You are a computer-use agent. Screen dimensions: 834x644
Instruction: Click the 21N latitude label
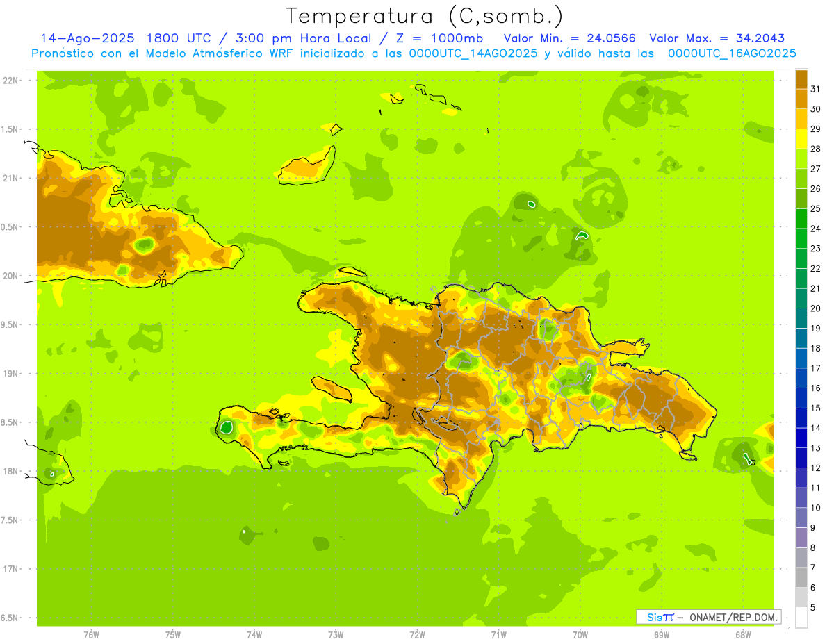[x=10, y=179]
